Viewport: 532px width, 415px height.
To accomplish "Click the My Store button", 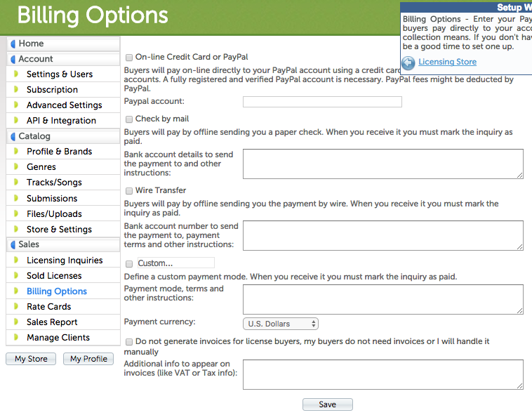I will (31, 359).
